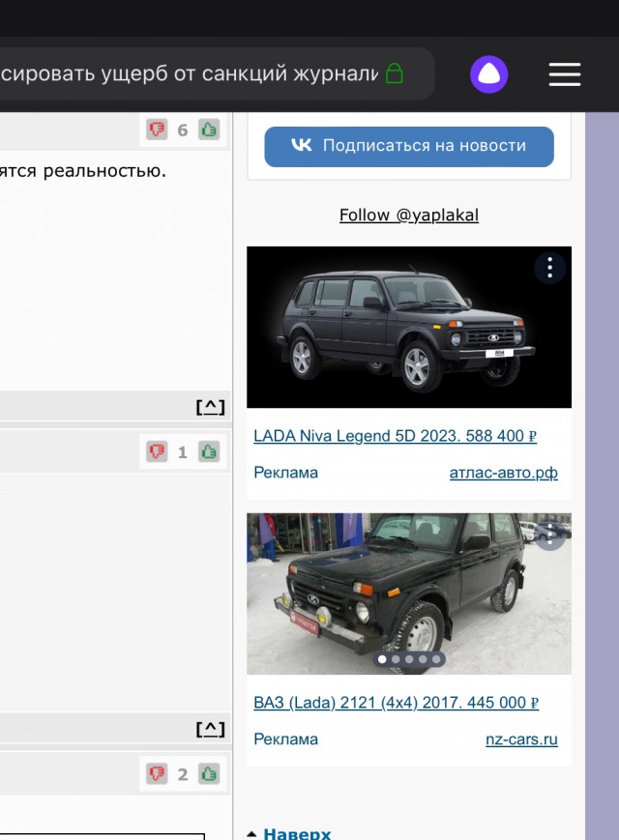Downvote the comment with rating 1
The width and height of the screenshot is (619, 840).
(157, 451)
